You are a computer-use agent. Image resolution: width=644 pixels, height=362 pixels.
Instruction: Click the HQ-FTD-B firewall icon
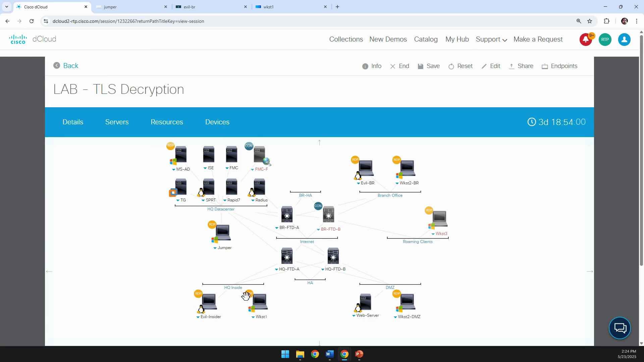click(333, 256)
